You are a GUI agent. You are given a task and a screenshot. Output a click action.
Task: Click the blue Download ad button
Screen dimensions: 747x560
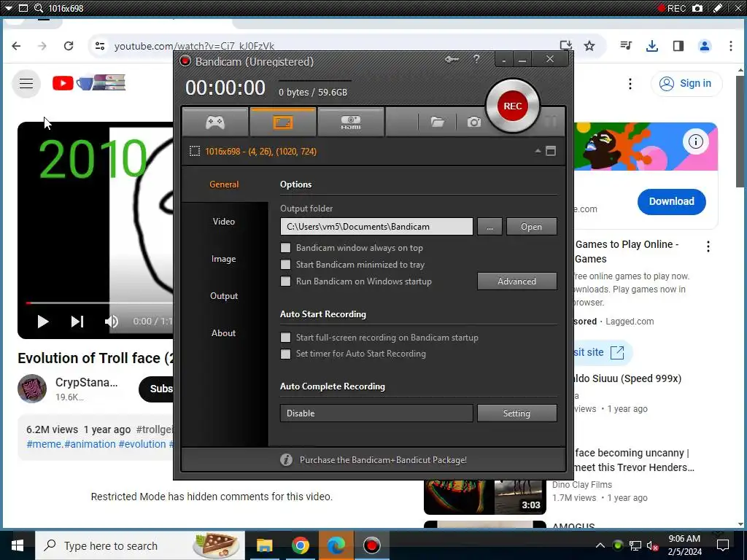(x=671, y=201)
